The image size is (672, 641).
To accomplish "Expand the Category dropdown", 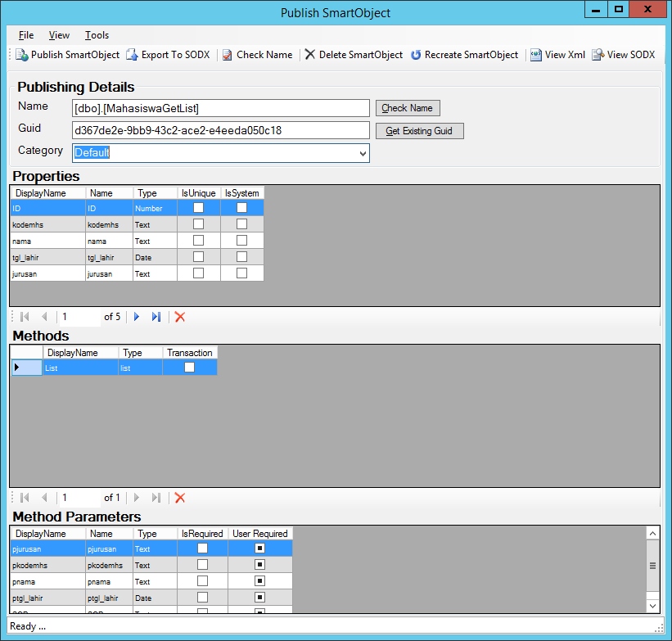I will [362, 153].
